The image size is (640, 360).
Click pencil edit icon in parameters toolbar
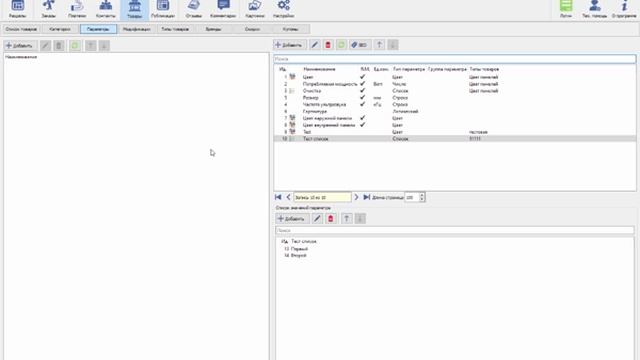tap(315, 45)
